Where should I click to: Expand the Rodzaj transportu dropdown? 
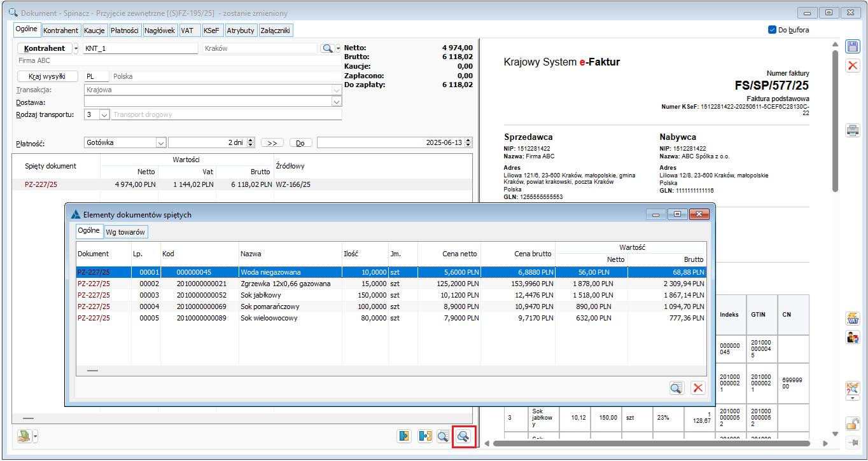pos(104,115)
